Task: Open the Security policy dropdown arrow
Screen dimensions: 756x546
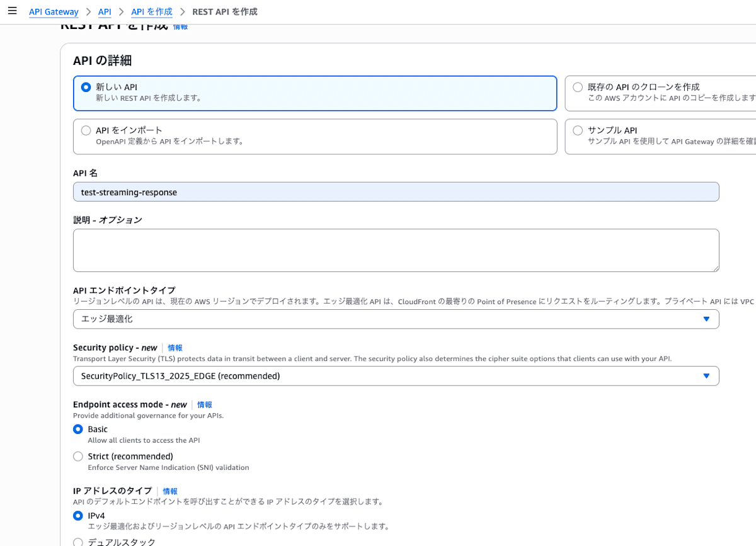Action: (x=706, y=376)
